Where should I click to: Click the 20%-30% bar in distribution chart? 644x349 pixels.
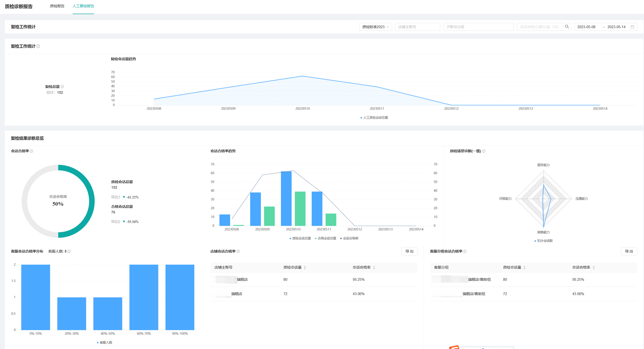[72, 314]
